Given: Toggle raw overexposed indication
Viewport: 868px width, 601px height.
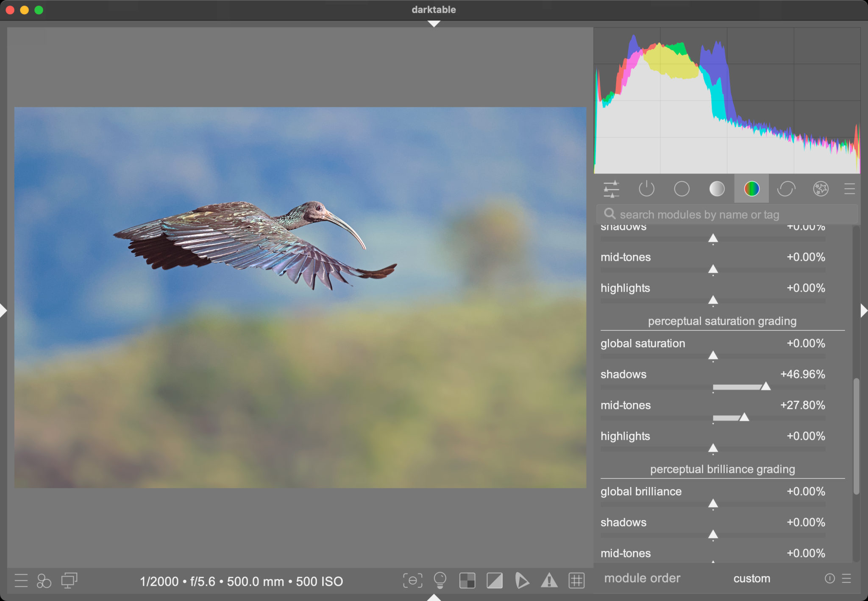Looking at the screenshot, I should coord(467,580).
